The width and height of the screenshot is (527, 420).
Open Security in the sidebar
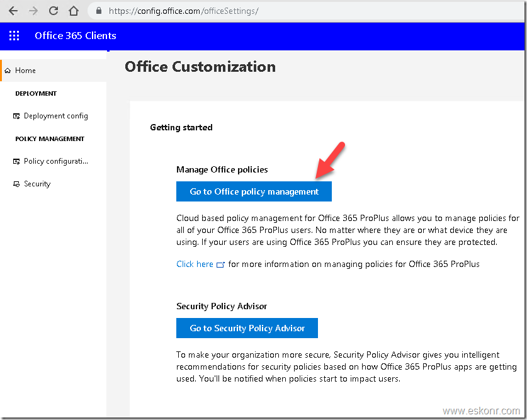click(x=37, y=184)
